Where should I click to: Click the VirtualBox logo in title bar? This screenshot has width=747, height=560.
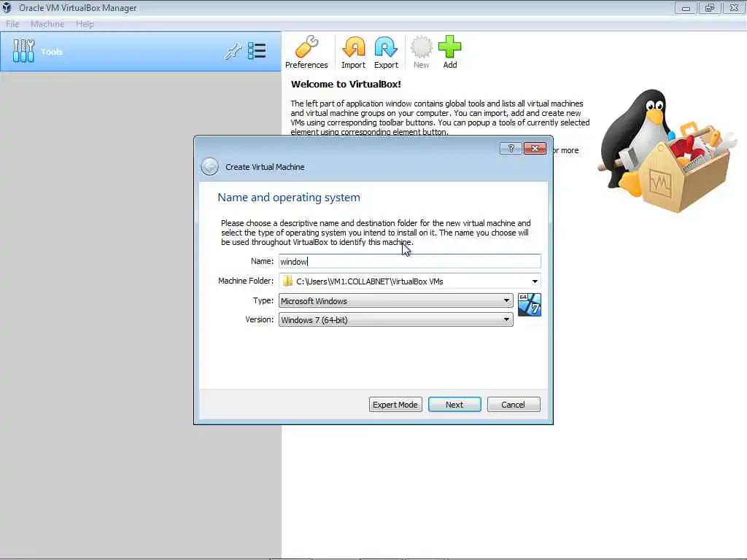[7, 7]
